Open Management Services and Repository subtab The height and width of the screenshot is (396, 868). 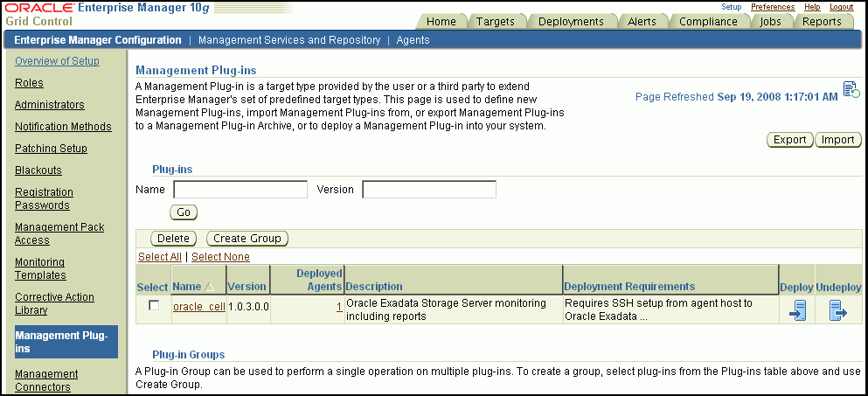(x=289, y=40)
